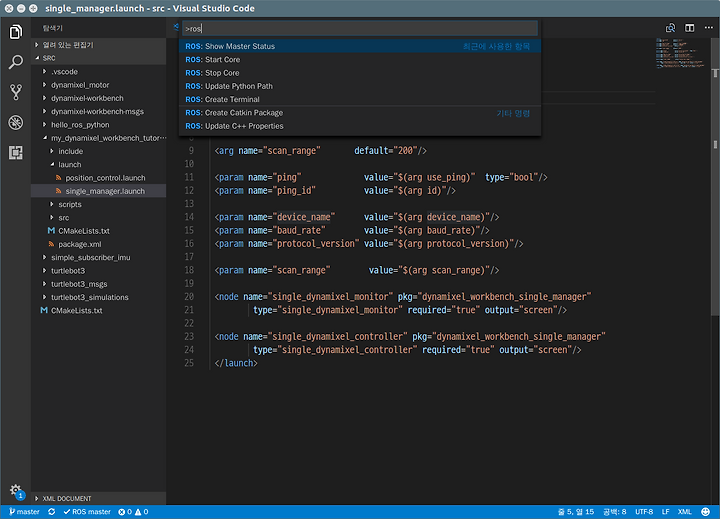720x519 pixels.
Task: Expand the dynamixel_motor folder
Action: coord(98,85)
